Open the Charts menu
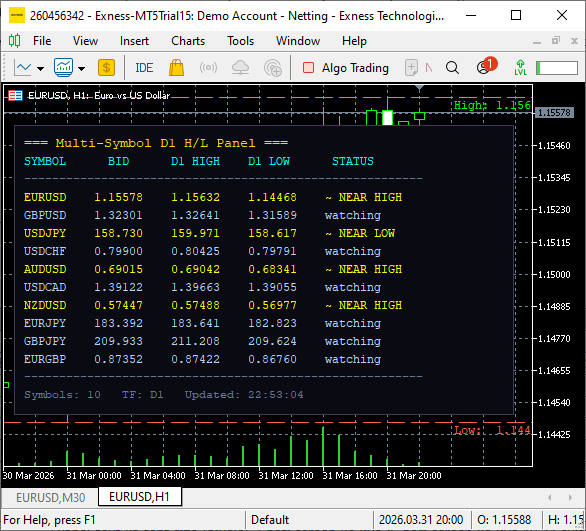 click(x=188, y=41)
